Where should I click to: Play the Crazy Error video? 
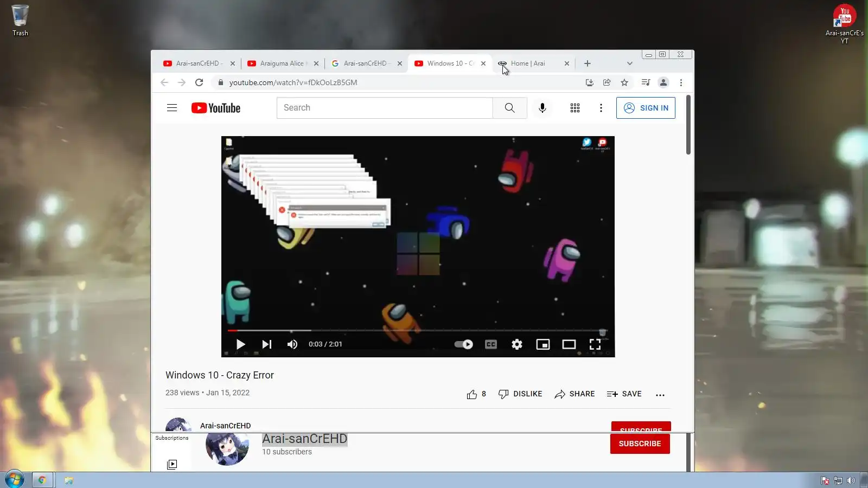coord(240,344)
